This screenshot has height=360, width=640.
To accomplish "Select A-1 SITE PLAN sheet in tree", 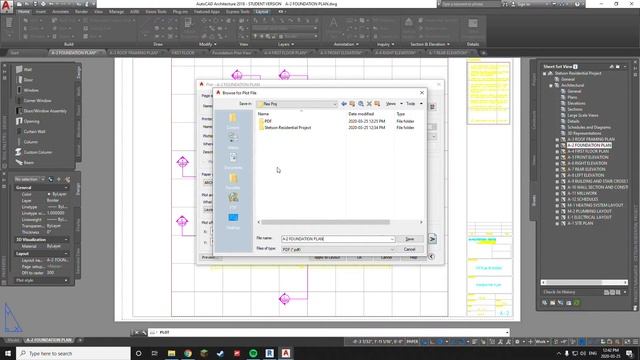I will tap(580, 223).
